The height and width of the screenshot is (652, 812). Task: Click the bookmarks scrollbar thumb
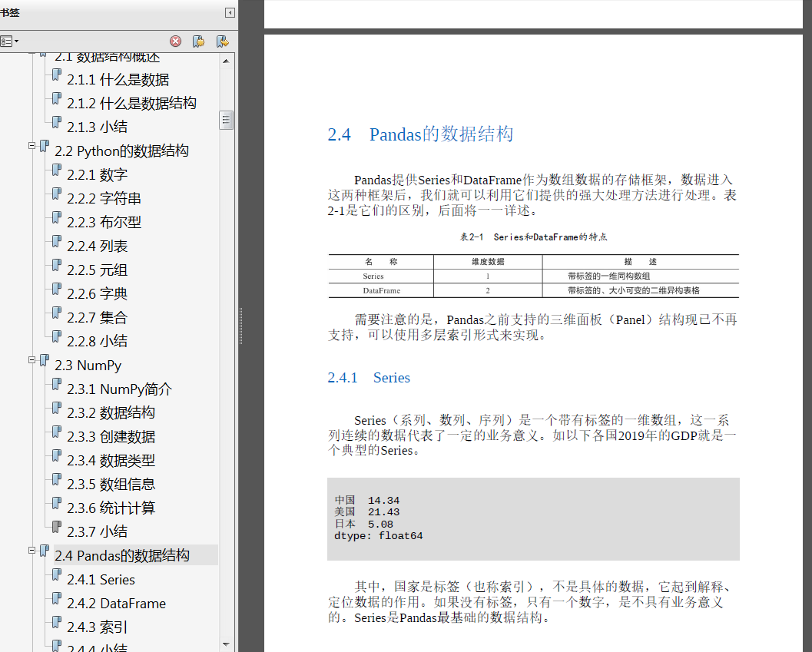pos(226,120)
